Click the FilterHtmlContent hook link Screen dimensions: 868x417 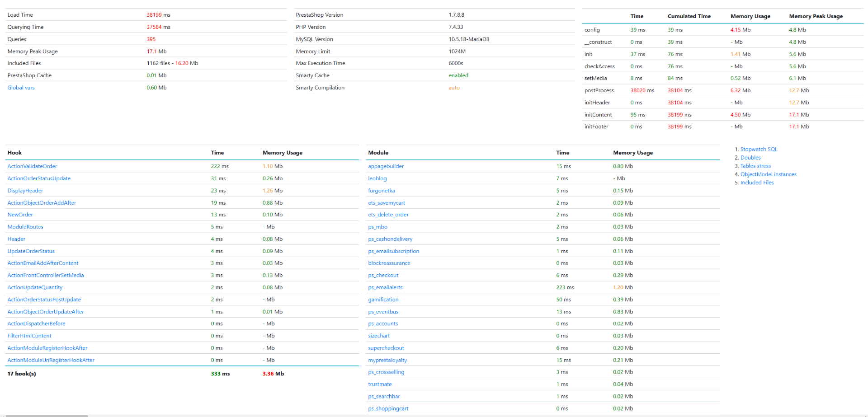[x=29, y=336]
